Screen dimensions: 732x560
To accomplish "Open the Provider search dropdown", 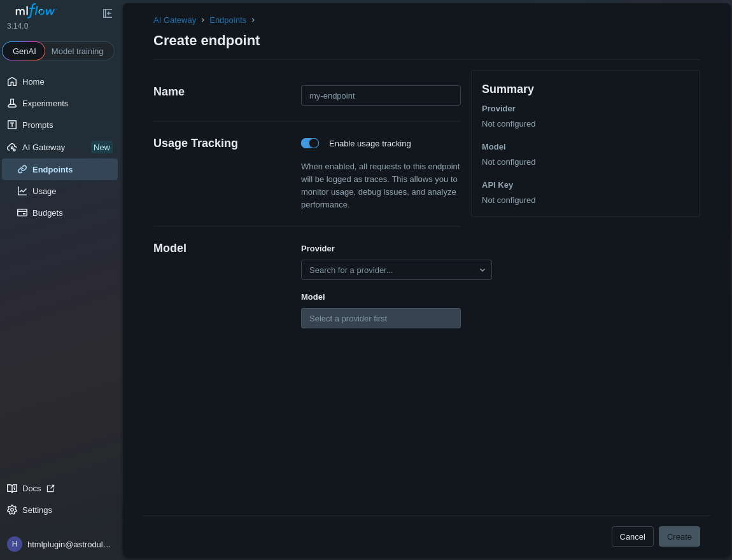I will 397,270.
